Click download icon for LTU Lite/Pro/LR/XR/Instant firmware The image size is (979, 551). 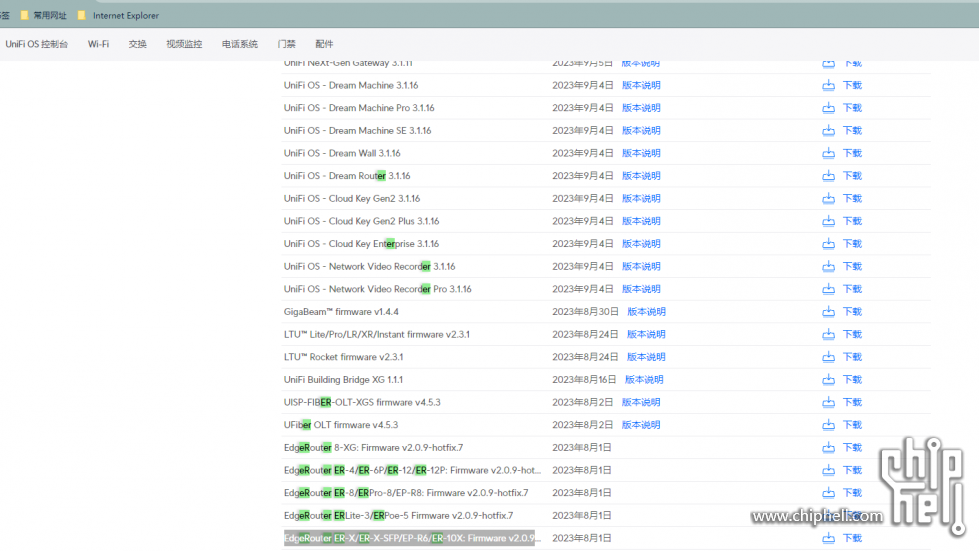pos(828,334)
